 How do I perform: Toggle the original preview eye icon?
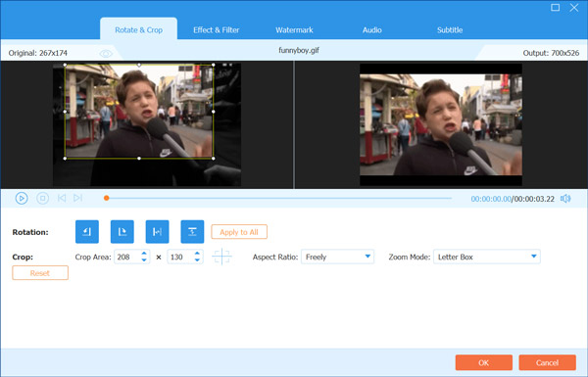106,54
